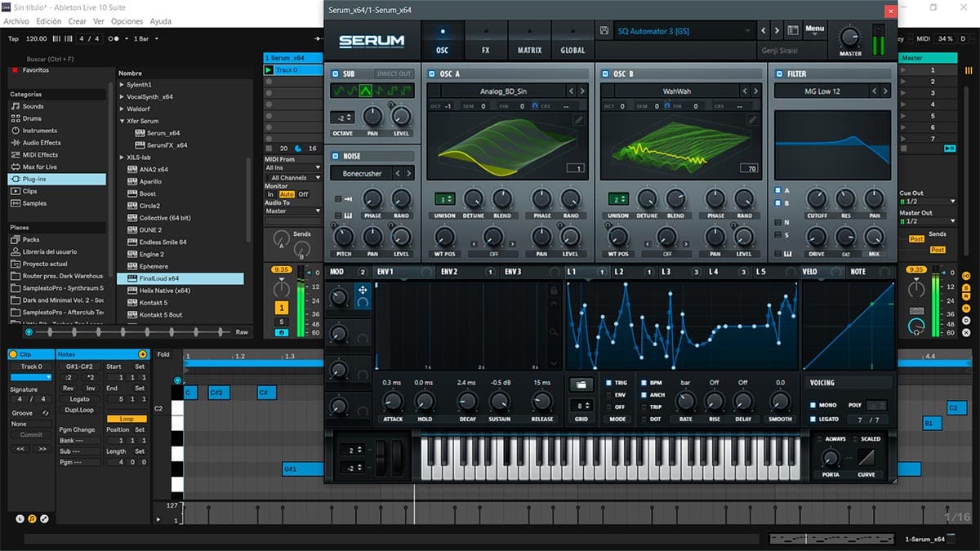Toggle the FILTER enable switch
This screenshot has height=551, width=980.
point(778,74)
